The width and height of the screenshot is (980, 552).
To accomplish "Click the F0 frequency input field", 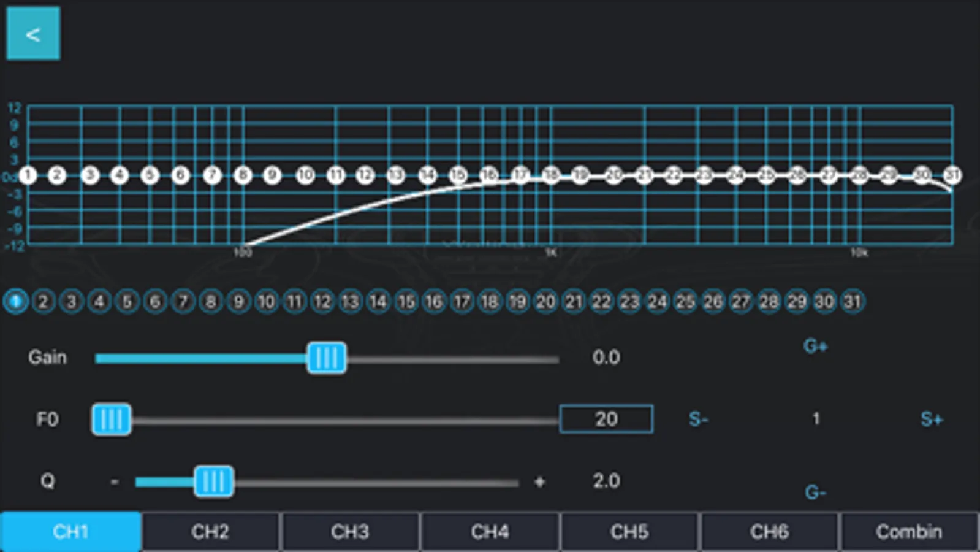I will pyautogui.click(x=606, y=419).
